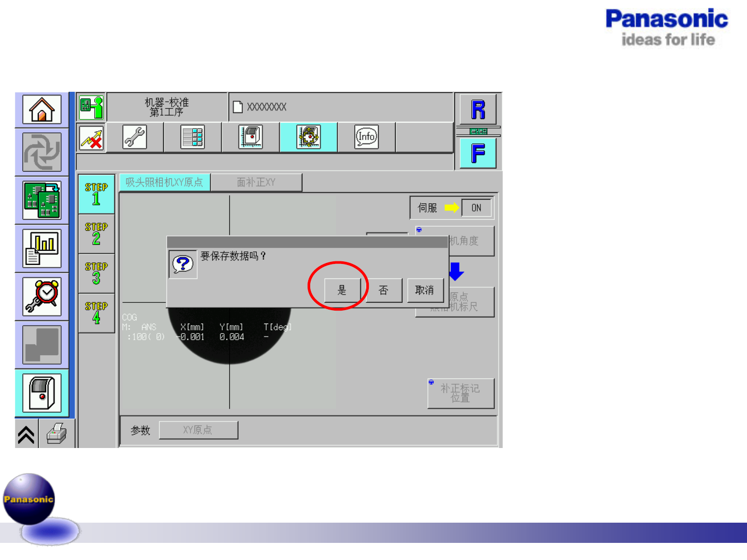Open the alarm clock maintenance icon
The height and width of the screenshot is (560, 747).
[42, 297]
